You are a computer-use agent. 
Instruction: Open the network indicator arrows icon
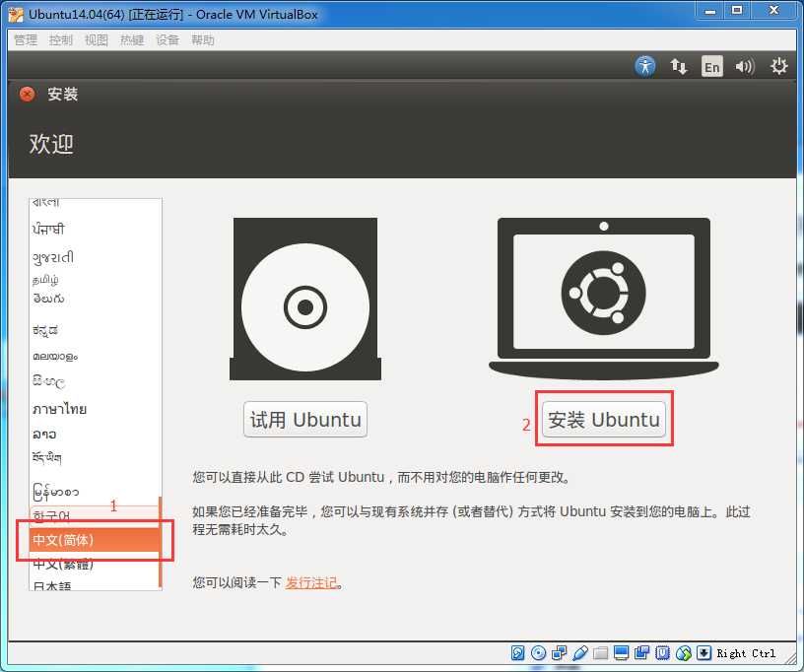(678, 66)
